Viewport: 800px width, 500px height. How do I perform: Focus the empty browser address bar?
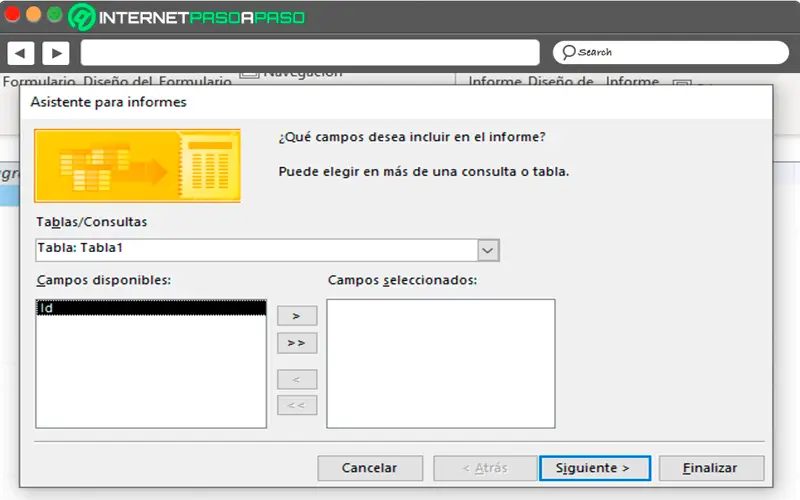point(310,53)
